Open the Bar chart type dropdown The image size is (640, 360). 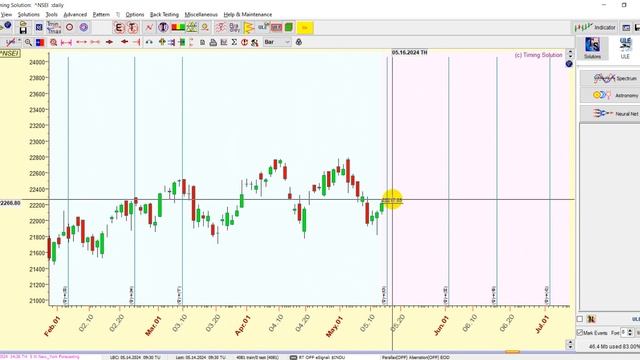277,42
